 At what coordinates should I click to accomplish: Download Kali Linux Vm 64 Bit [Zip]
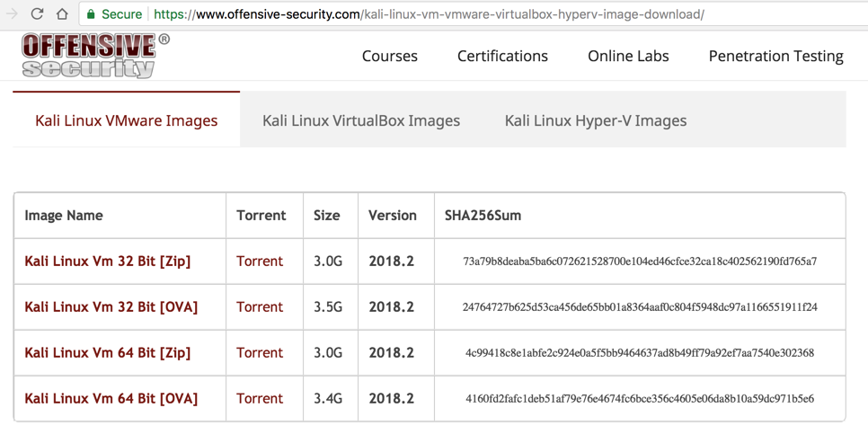tap(108, 353)
